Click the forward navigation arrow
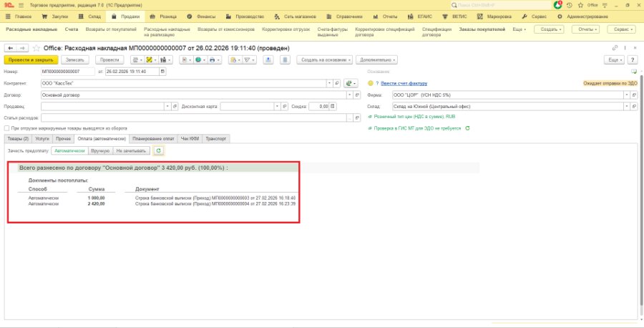 [23, 48]
